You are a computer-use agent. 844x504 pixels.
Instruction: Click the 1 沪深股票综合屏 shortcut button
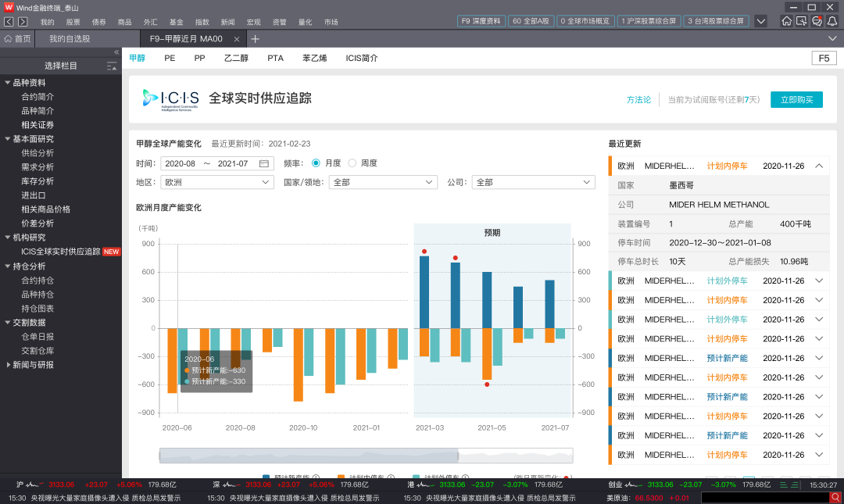pyautogui.click(x=649, y=21)
